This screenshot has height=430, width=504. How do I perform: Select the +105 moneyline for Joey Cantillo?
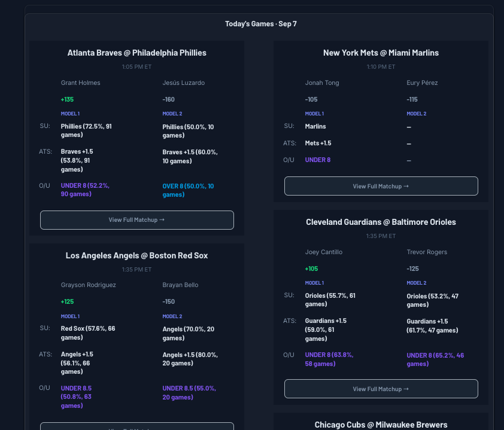click(x=311, y=269)
